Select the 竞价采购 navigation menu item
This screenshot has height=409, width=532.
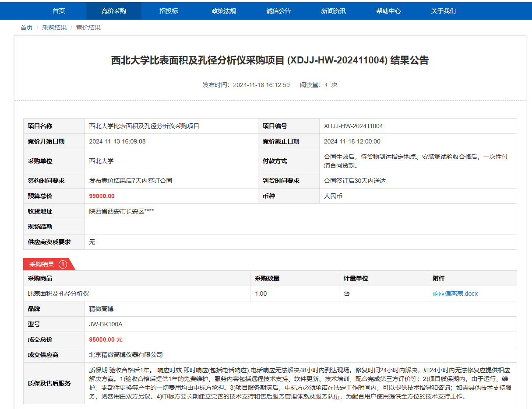[113, 11]
